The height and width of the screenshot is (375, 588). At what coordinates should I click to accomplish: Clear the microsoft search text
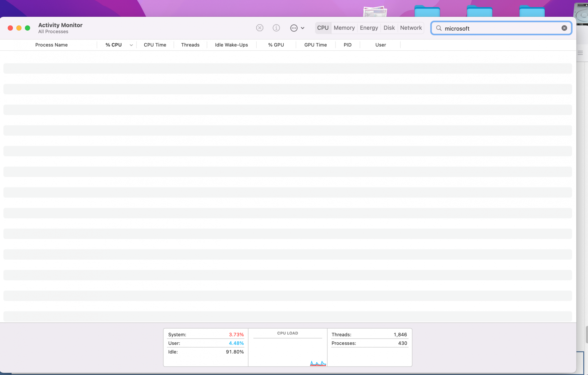coord(564,28)
